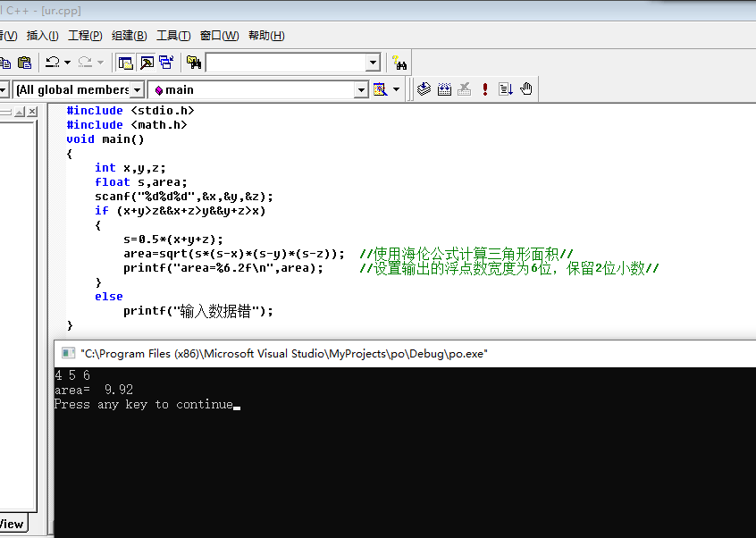Click the Copy toolbar icon
Screen dimensions: 756x538
click(x=4, y=63)
